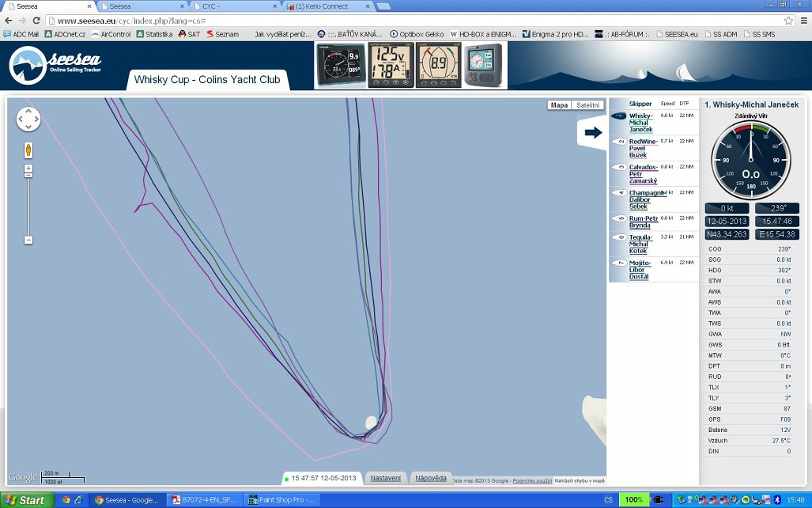The width and height of the screenshot is (812, 508).
Task: Open the Windows Start menu
Action: coord(25,500)
